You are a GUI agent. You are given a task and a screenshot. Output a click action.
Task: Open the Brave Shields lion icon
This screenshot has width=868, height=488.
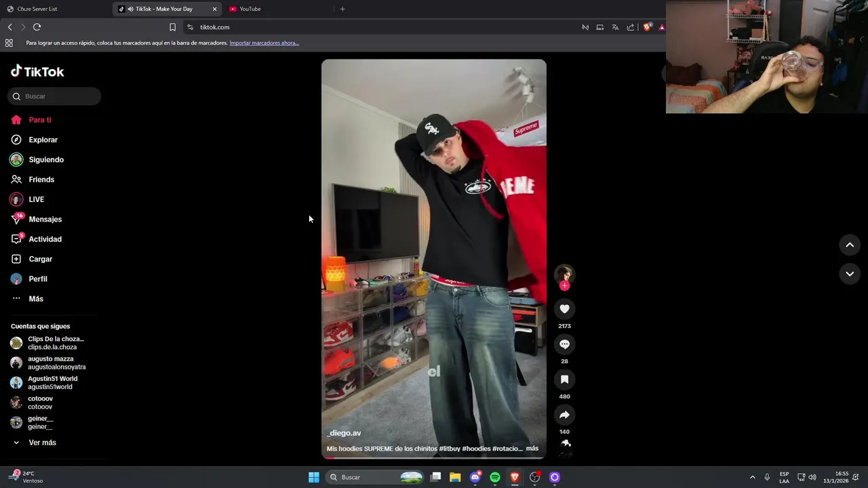(x=647, y=27)
